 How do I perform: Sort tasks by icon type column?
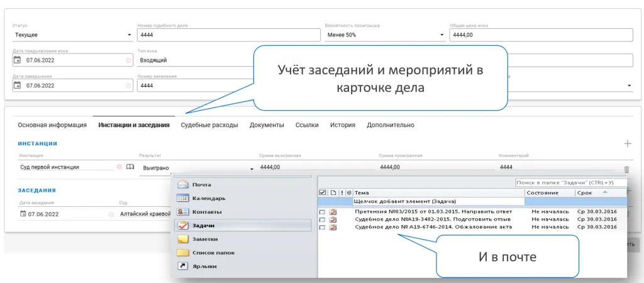click(x=333, y=192)
